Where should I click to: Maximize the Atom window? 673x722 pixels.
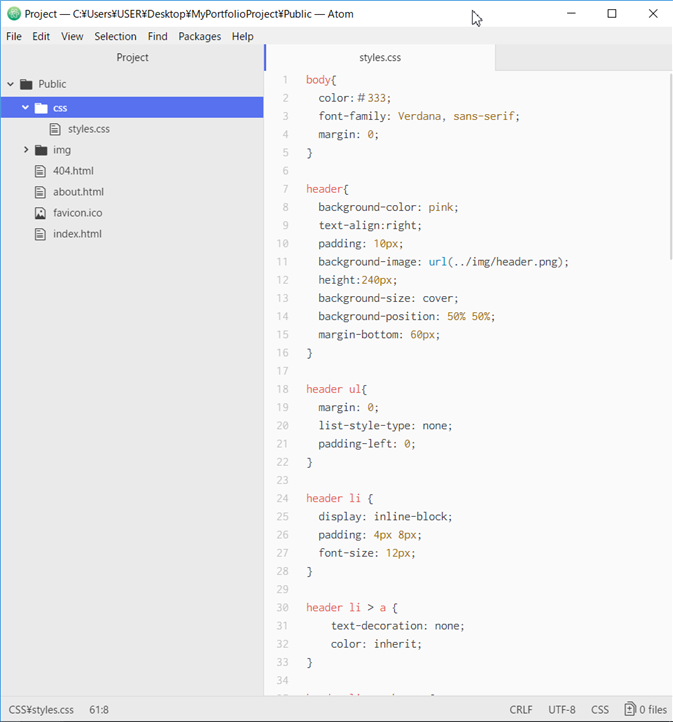[612, 14]
